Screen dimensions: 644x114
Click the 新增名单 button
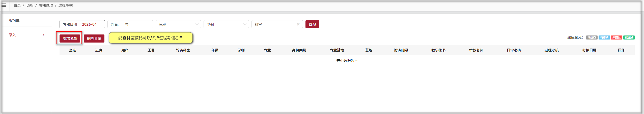pos(70,39)
